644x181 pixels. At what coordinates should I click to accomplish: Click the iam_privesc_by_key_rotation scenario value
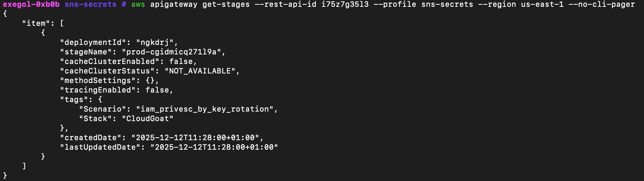[204, 109]
